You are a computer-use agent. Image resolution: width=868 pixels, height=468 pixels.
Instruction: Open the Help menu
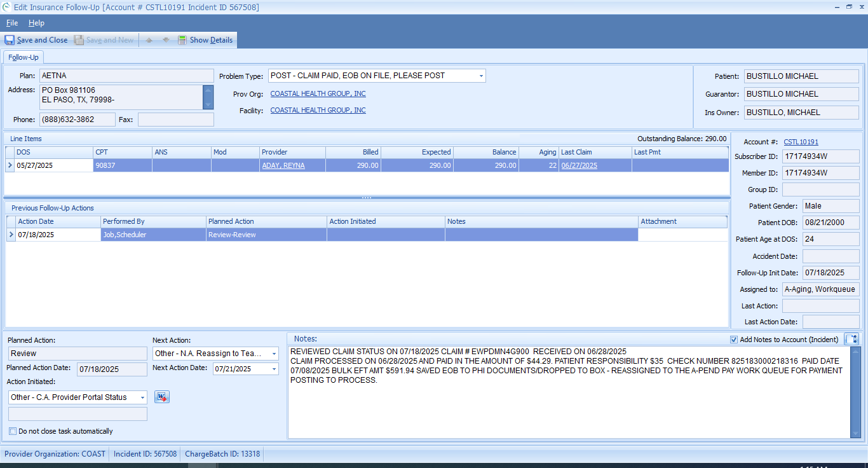pyautogui.click(x=36, y=23)
